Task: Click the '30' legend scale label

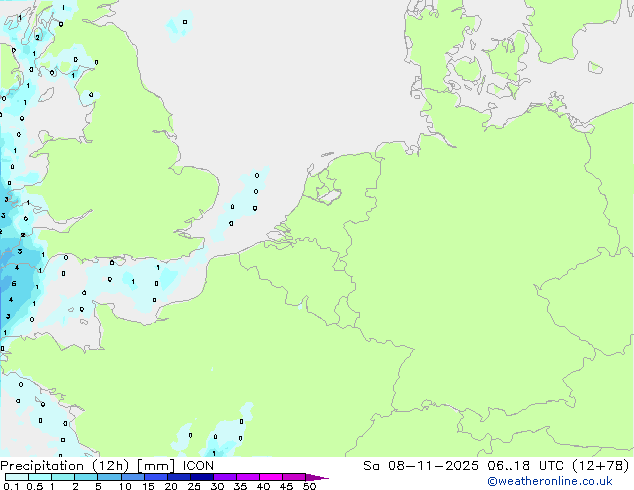Action: click(x=217, y=486)
